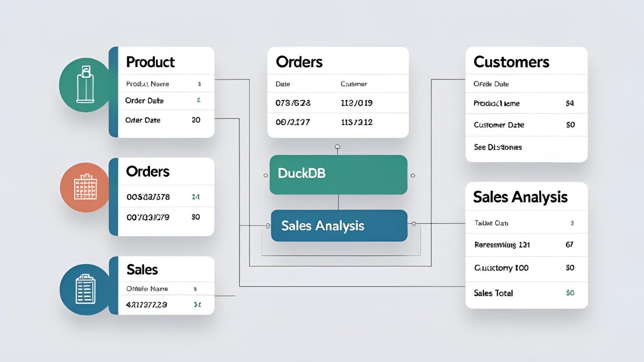Click the Orders title on the calendar card
The height and width of the screenshot is (362, 644).
[147, 171]
